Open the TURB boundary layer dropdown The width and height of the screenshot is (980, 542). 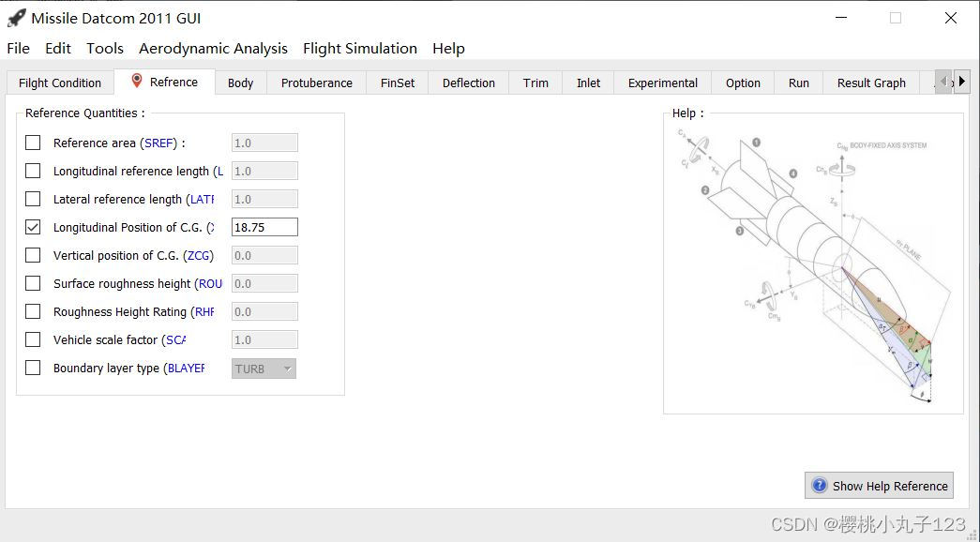click(x=264, y=369)
